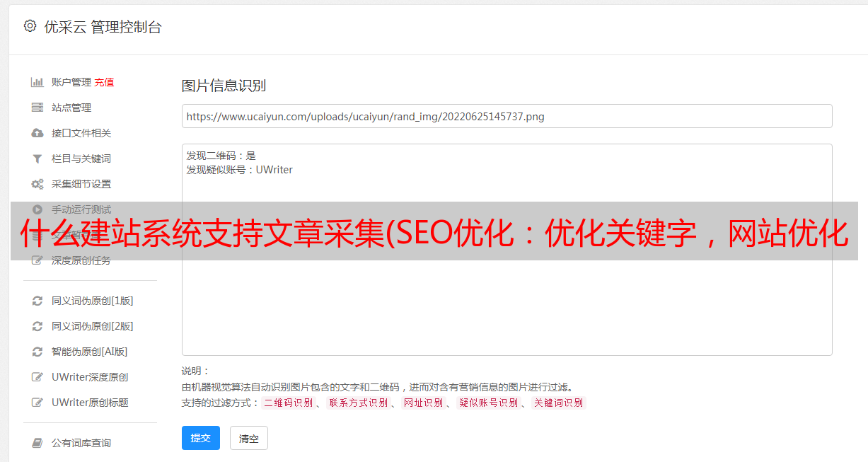This screenshot has width=868, height=462.
Task: Click the 疑似账号识别 filter tag
Action: pyautogui.click(x=489, y=403)
